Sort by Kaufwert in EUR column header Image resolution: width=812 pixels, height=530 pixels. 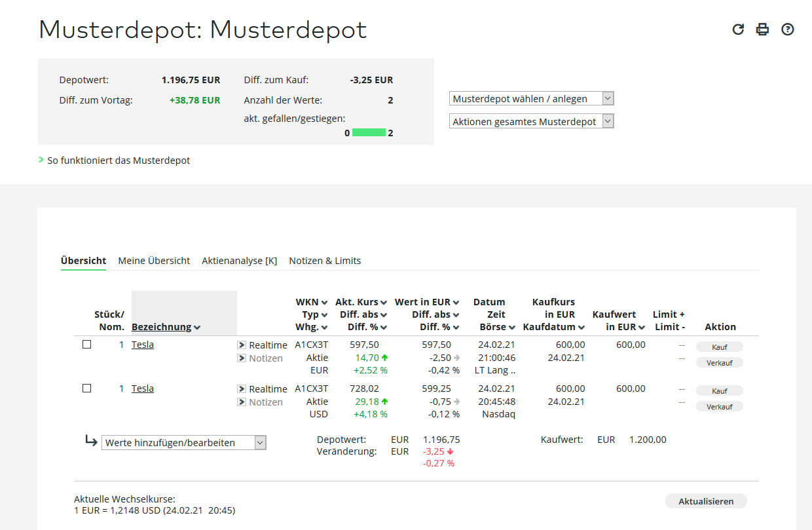(x=619, y=321)
